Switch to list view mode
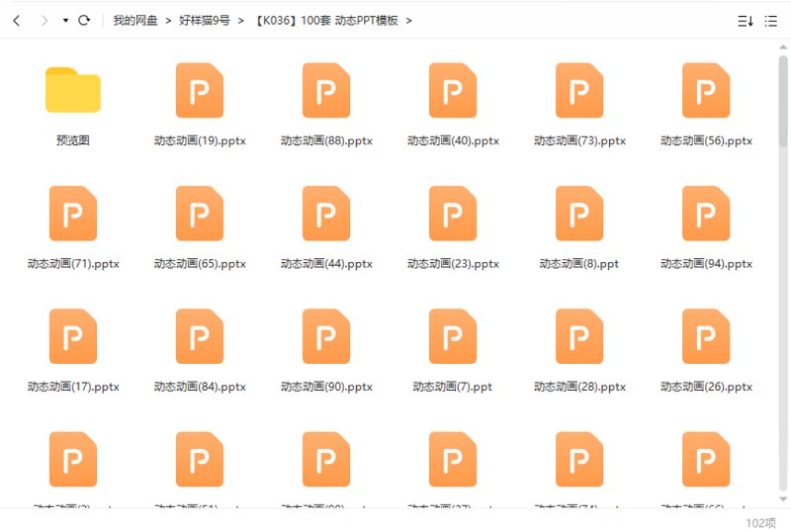The height and width of the screenshot is (532, 791). (x=771, y=21)
